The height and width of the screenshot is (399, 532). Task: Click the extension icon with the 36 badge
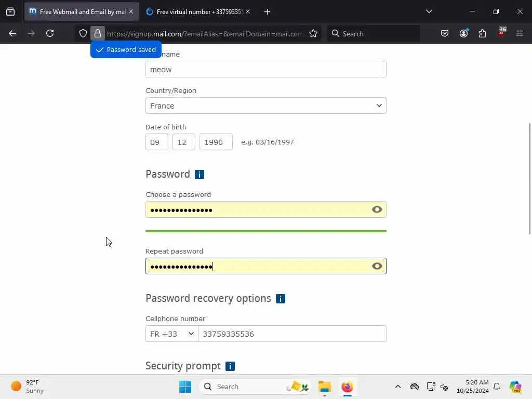click(x=501, y=33)
